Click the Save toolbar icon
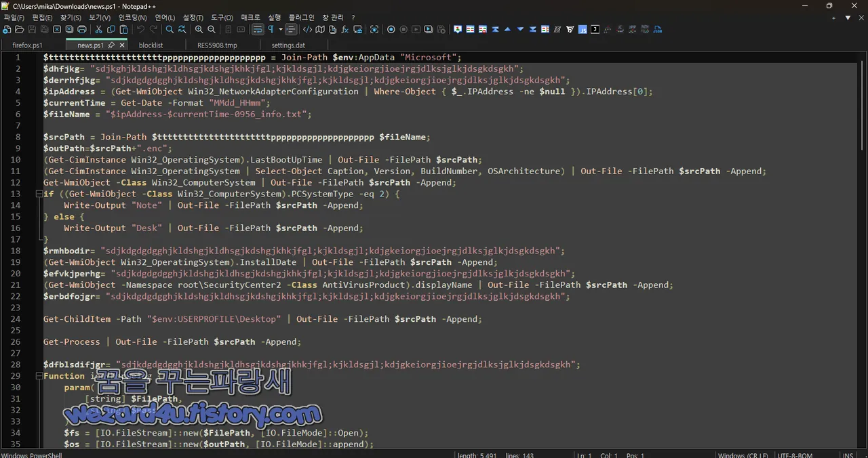868x458 pixels. (32, 30)
